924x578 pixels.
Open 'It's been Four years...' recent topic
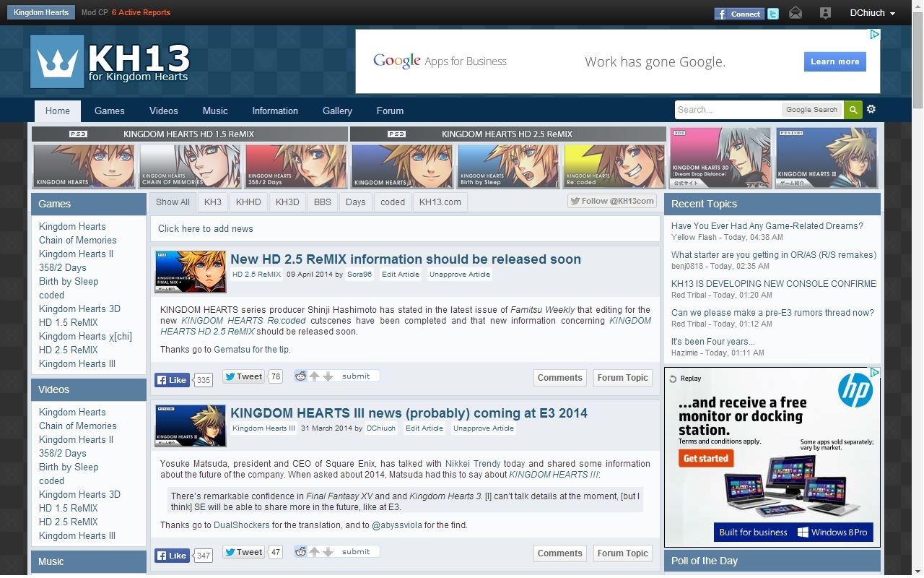tap(713, 342)
